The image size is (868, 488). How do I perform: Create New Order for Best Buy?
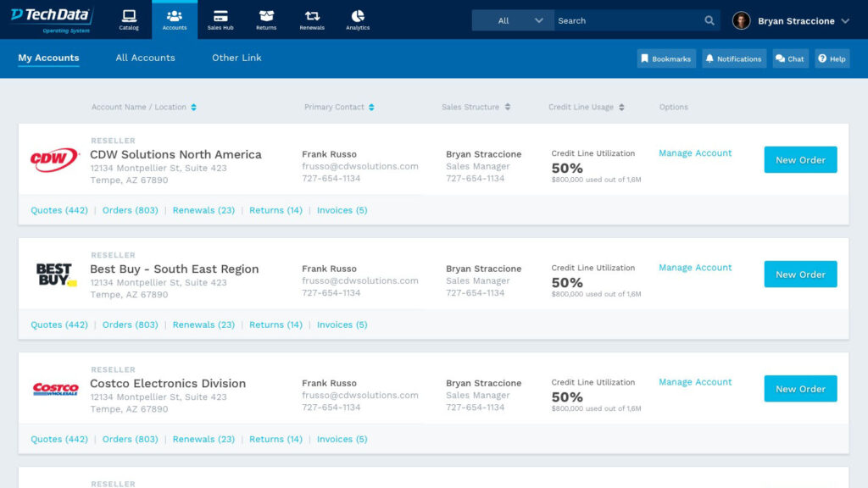coord(800,274)
